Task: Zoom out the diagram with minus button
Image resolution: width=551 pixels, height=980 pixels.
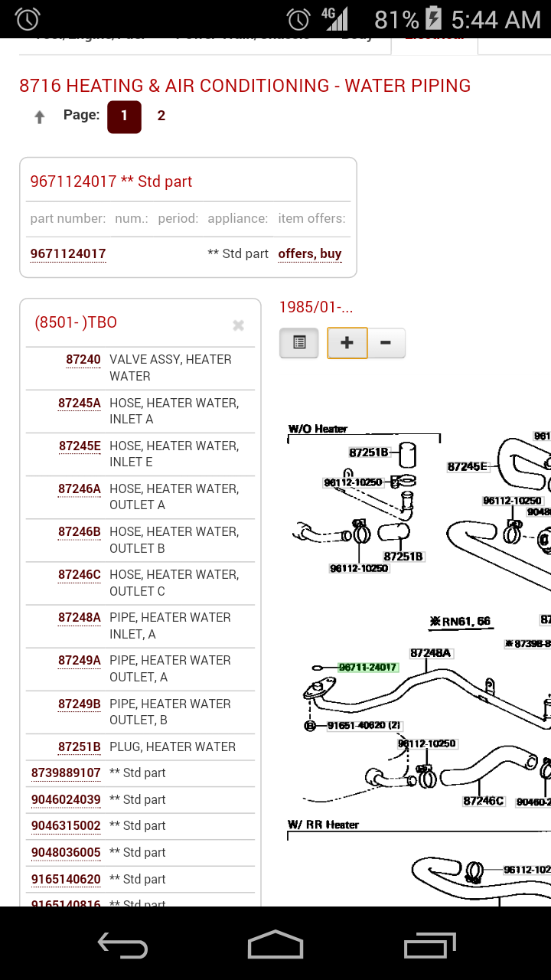Action: coord(386,343)
